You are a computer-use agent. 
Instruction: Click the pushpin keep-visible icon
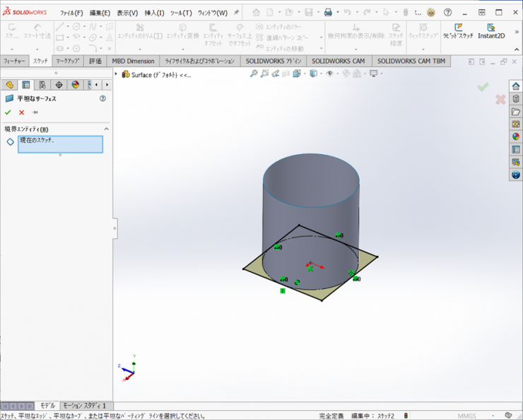tap(35, 112)
